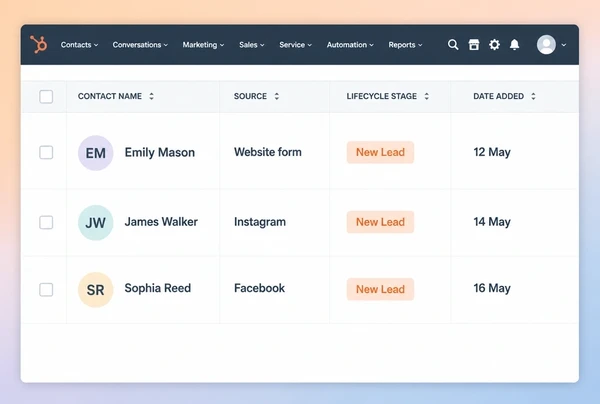Sort by Contact Name arrows
This screenshot has width=600, height=404.
click(x=152, y=96)
